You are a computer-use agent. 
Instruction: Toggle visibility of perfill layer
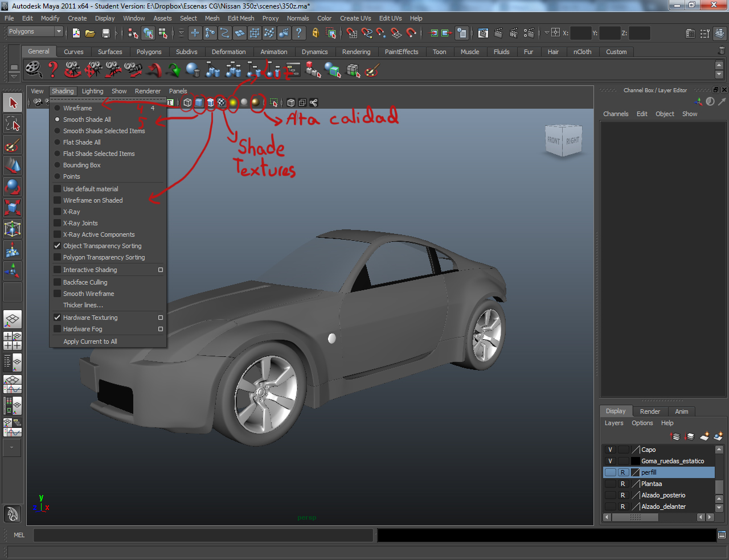610,472
